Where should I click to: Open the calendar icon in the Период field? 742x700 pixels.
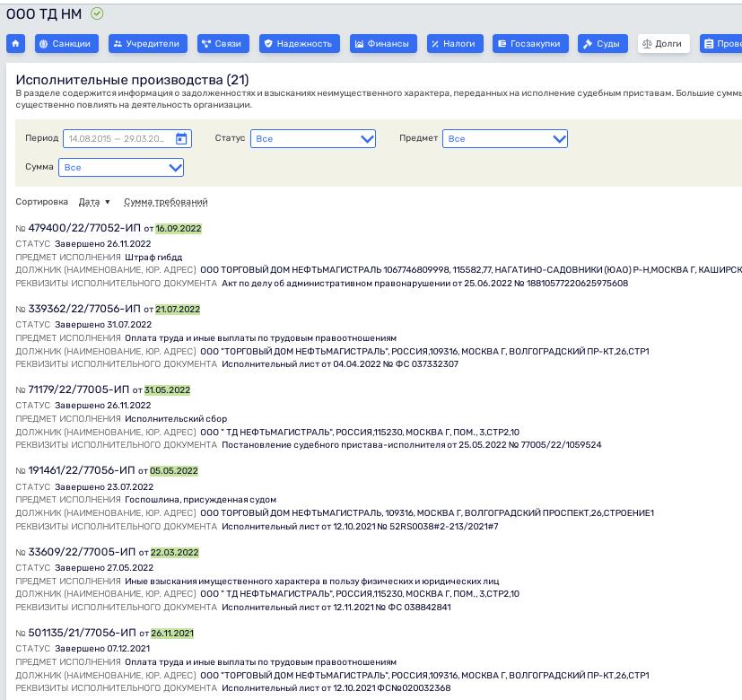pyautogui.click(x=181, y=139)
